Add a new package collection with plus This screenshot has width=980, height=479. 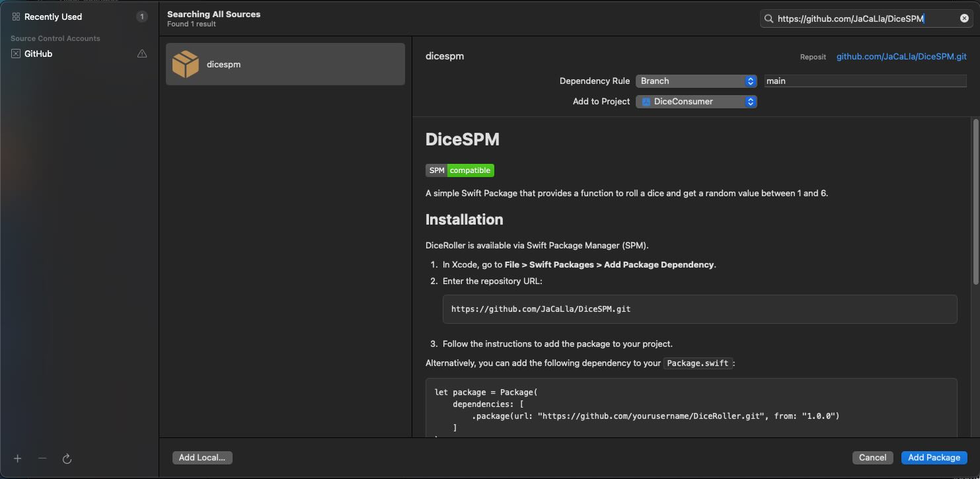(x=18, y=459)
